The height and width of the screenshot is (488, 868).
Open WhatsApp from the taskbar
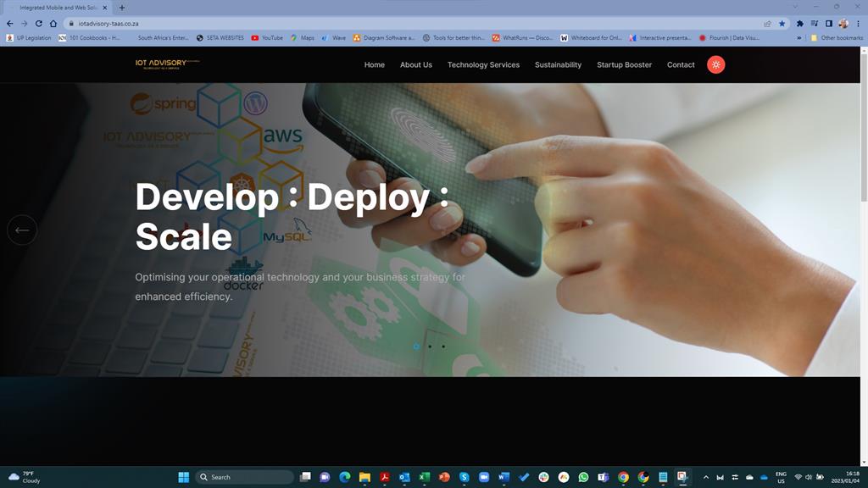[583, 477]
